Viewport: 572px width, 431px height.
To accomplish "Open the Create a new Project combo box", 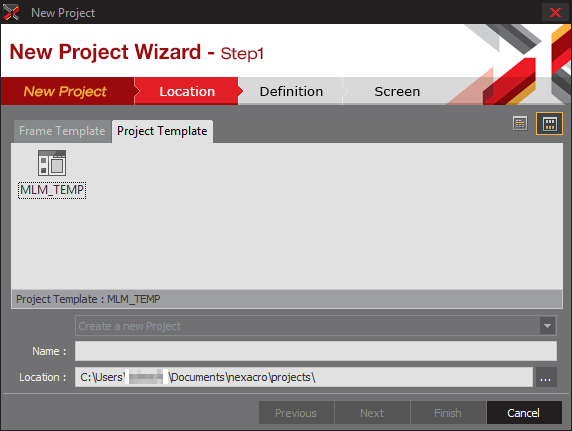I will click(x=316, y=326).
